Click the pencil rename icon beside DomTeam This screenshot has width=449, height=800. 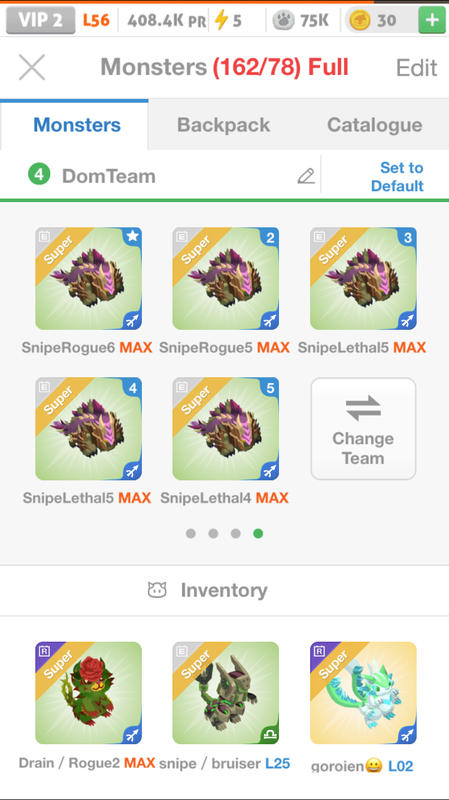(306, 176)
